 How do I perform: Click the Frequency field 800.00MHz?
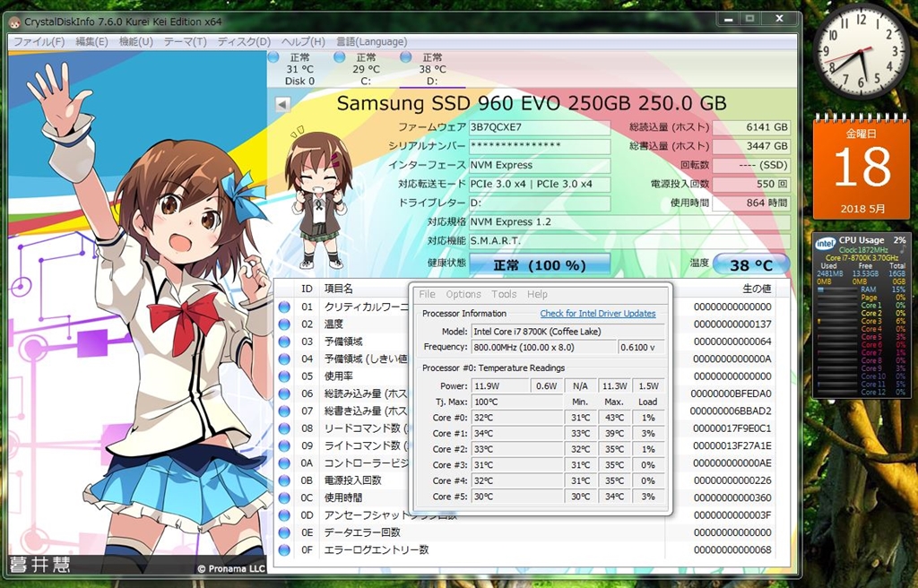542,347
